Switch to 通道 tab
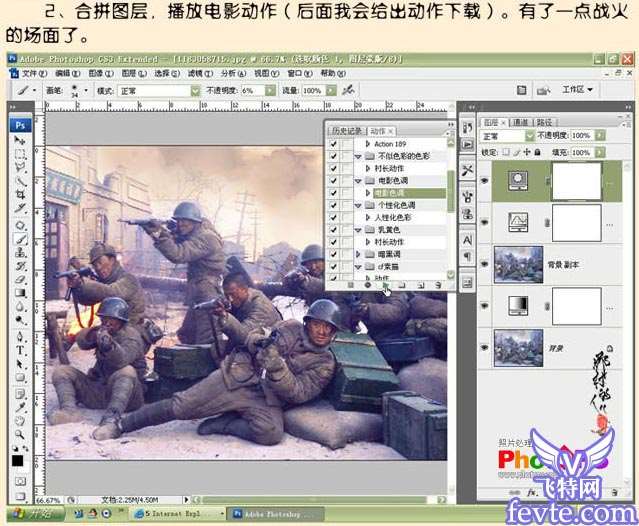The image size is (639, 526). pyautogui.click(x=520, y=122)
